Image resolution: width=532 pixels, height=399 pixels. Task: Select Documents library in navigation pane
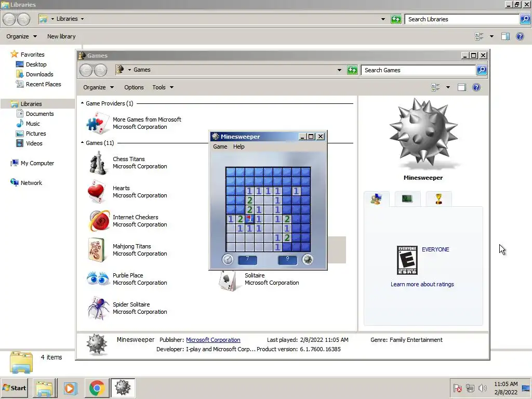click(35, 114)
